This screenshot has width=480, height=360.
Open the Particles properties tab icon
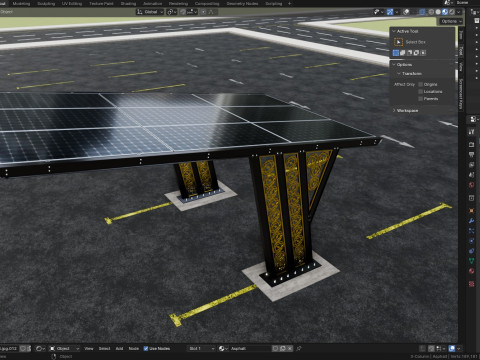471,231
